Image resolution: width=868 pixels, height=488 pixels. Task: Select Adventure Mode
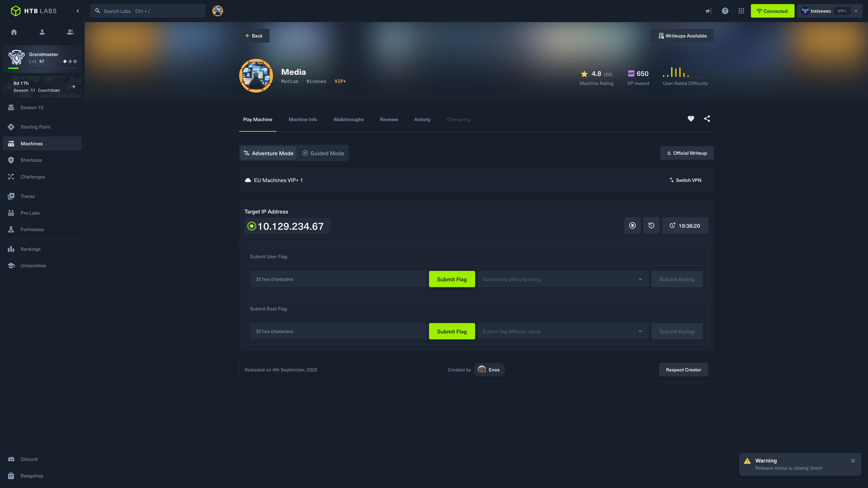pos(269,153)
